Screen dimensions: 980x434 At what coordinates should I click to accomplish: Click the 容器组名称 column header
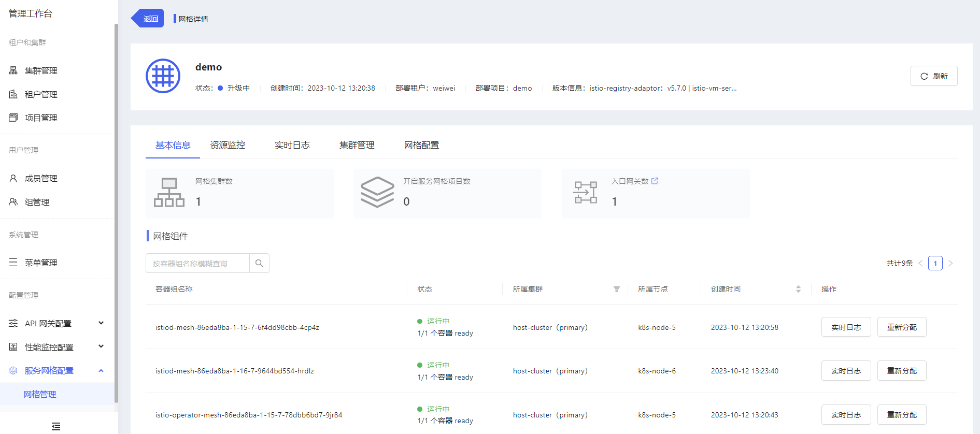click(x=174, y=289)
